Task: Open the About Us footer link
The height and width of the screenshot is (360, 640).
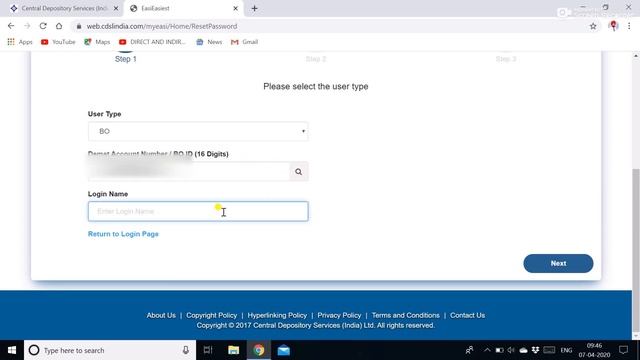Action: (161, 315)
